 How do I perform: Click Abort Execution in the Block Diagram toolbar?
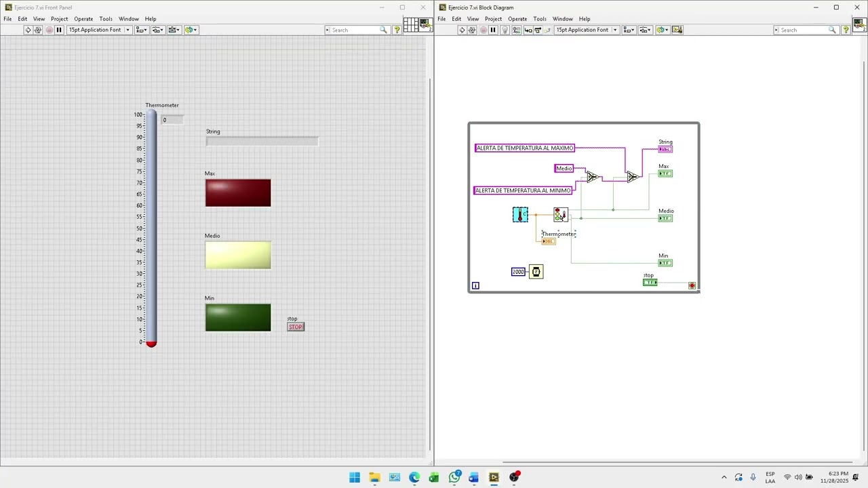pyautogui.click(x=483, y=30)
